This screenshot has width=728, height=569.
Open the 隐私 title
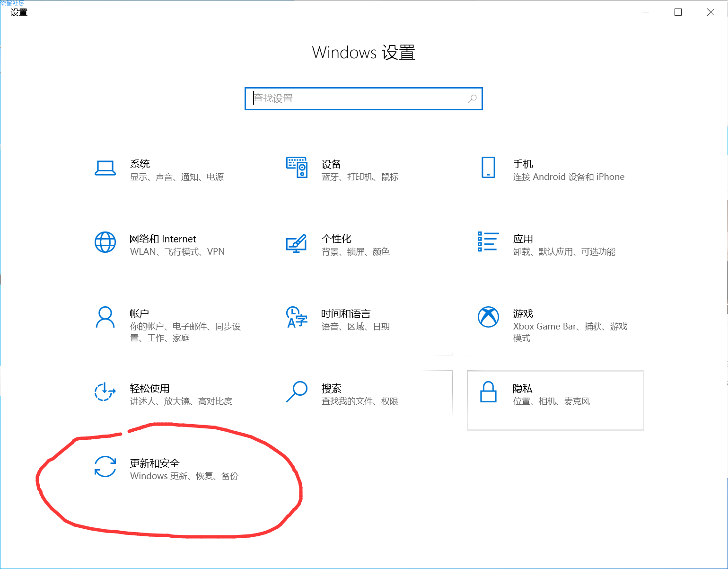523,388
